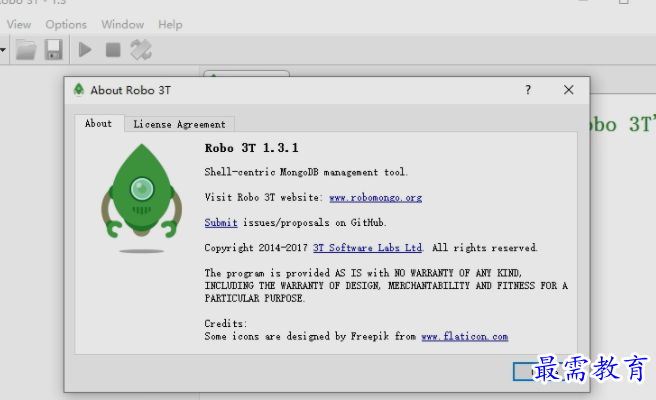The width and height of the screenshot is (656, 400).
Task: Click the Robo 3T rocket logo image
Action: pyautogui.click(x=141, y=198)
